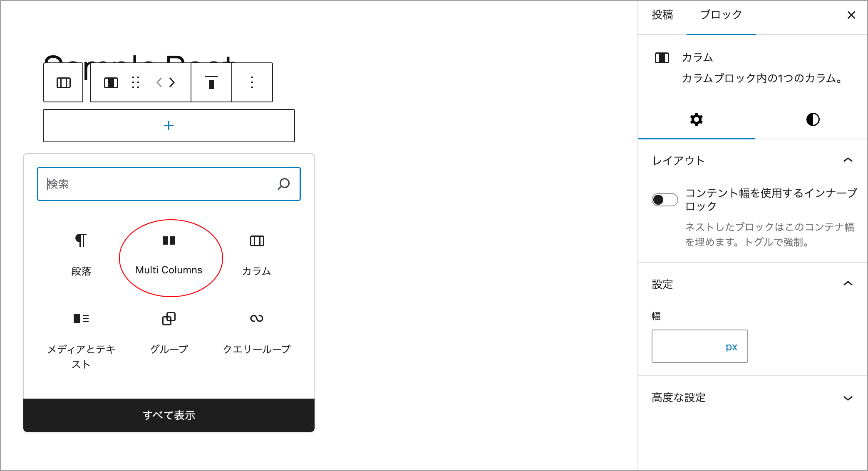
Task: Collapse the レイアウト panel
Action: pyautogui.click(x=848, y=160)
